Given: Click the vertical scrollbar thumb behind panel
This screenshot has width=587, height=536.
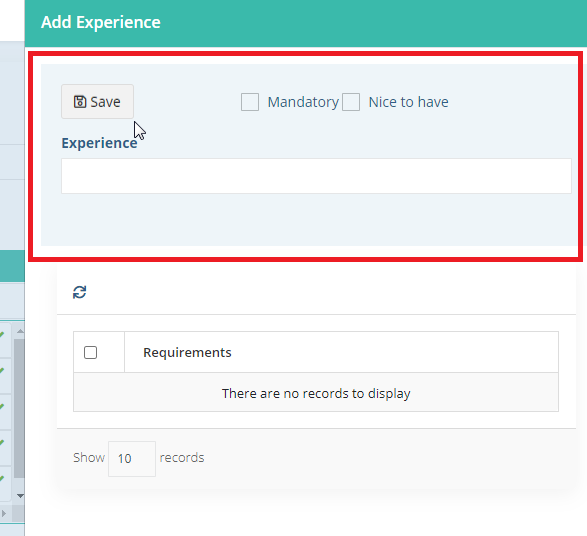Looking at the screenshot, I should pyautogui.click(x=19, y=408).
